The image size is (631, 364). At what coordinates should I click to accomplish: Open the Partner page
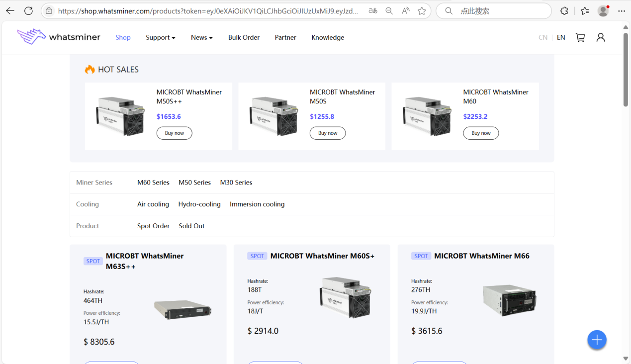pyautogui.click(x=285, y=37)
